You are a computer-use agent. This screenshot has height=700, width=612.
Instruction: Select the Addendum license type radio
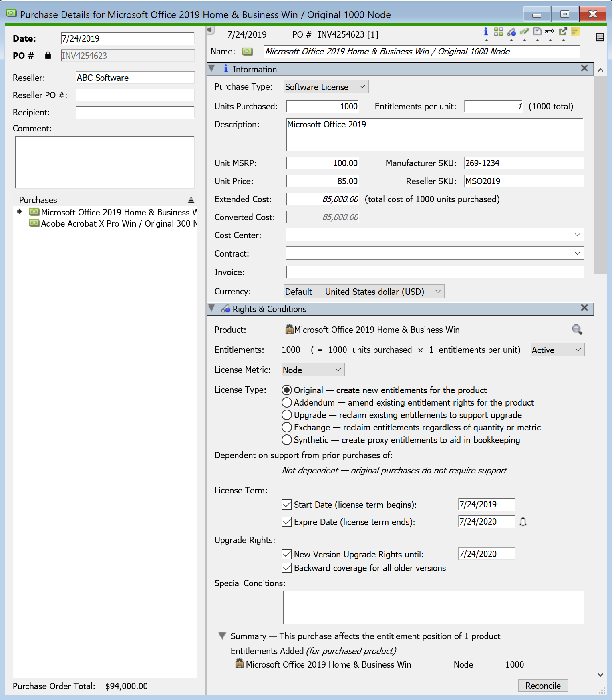pos(287,402)
